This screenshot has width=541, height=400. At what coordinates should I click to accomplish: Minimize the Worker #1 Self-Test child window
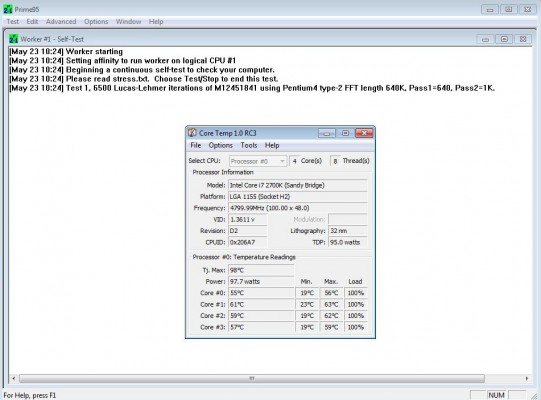[x=485, y=39]
